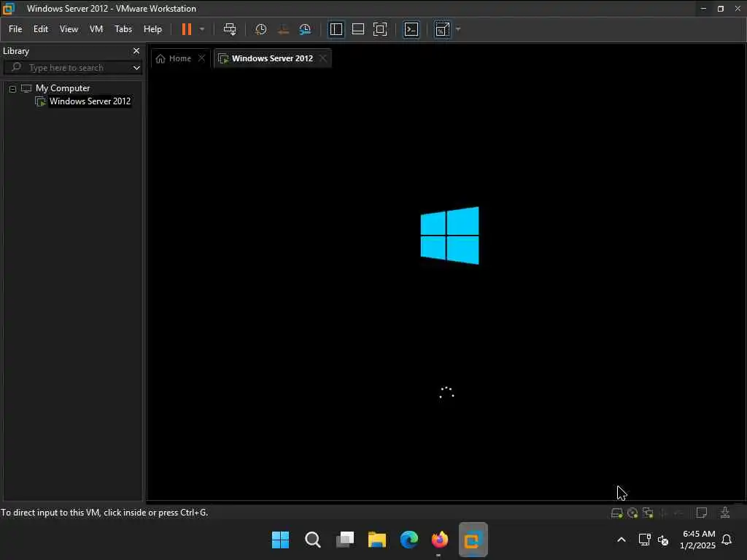
Task: Select Windows Server 2012 in library tree
Action: point(90,101)
